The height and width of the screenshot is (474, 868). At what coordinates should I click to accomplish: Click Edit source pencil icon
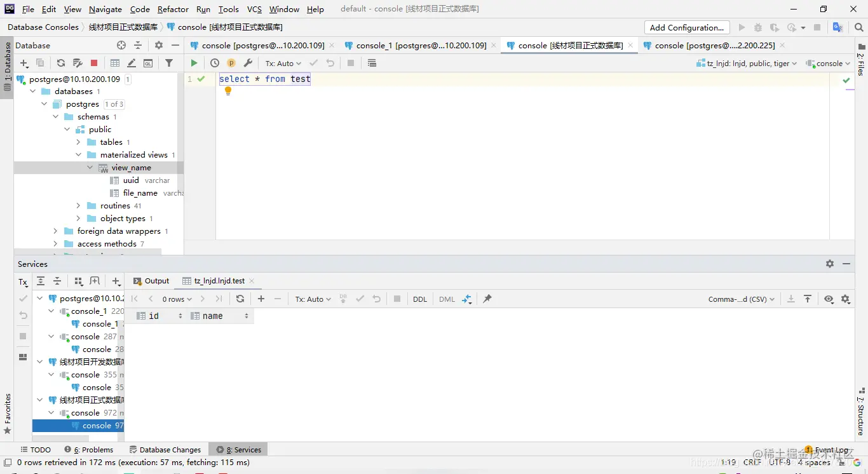(132, 63)
